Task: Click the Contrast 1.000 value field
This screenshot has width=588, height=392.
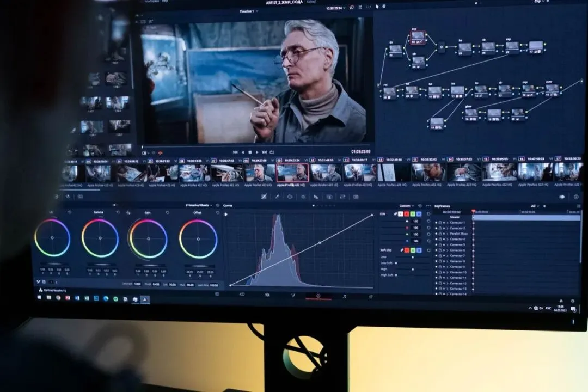Action: (x=137, y=284)
